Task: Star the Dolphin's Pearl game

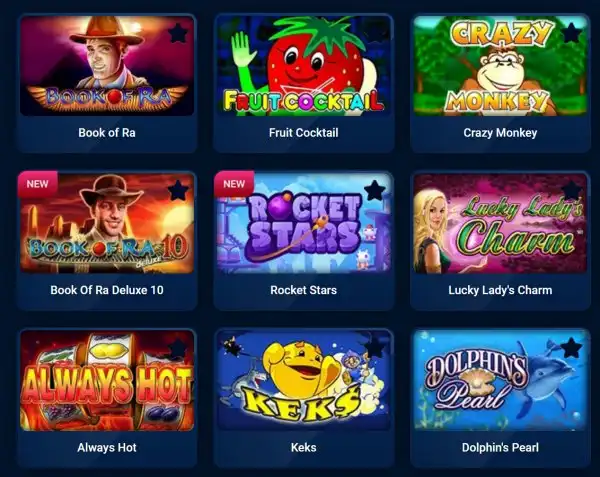Action: tap(572, 347)
